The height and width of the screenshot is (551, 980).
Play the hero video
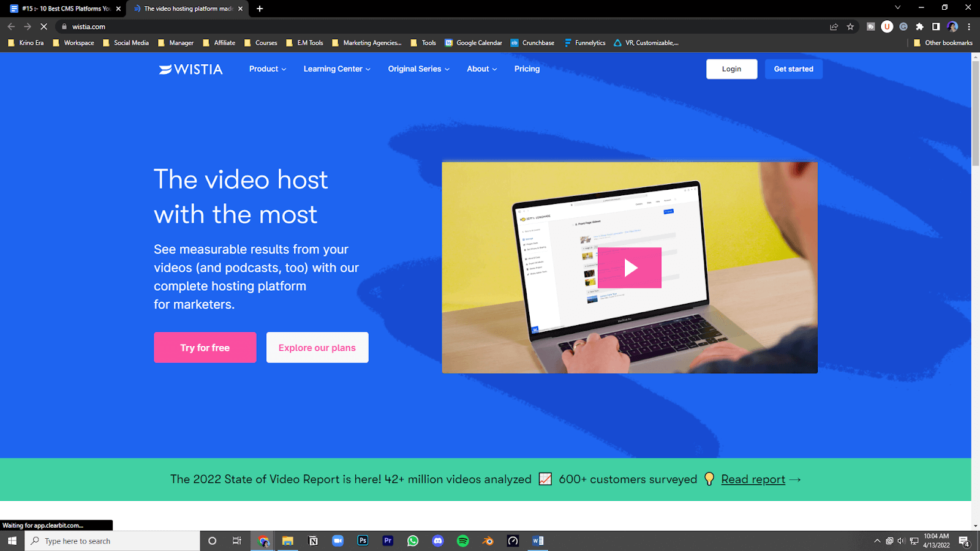pyautogui.click(x=630, y=268)
